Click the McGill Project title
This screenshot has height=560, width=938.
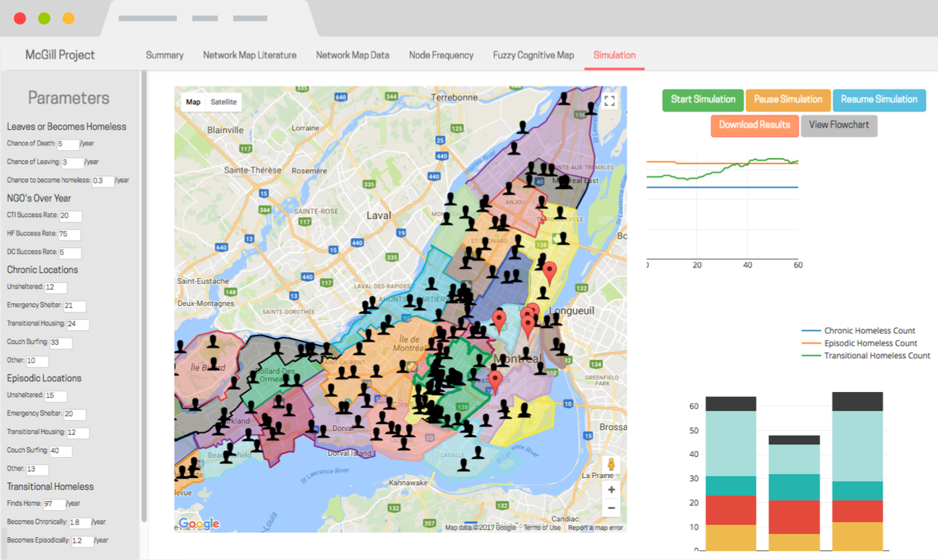pos(60,55)
